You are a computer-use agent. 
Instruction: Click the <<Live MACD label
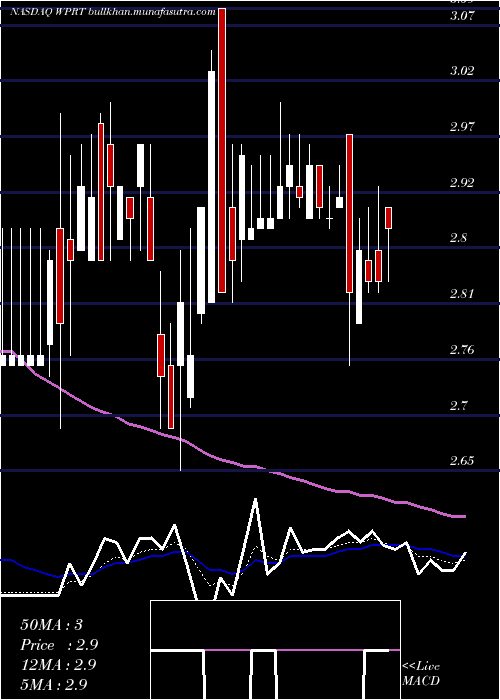click(421, 674)
